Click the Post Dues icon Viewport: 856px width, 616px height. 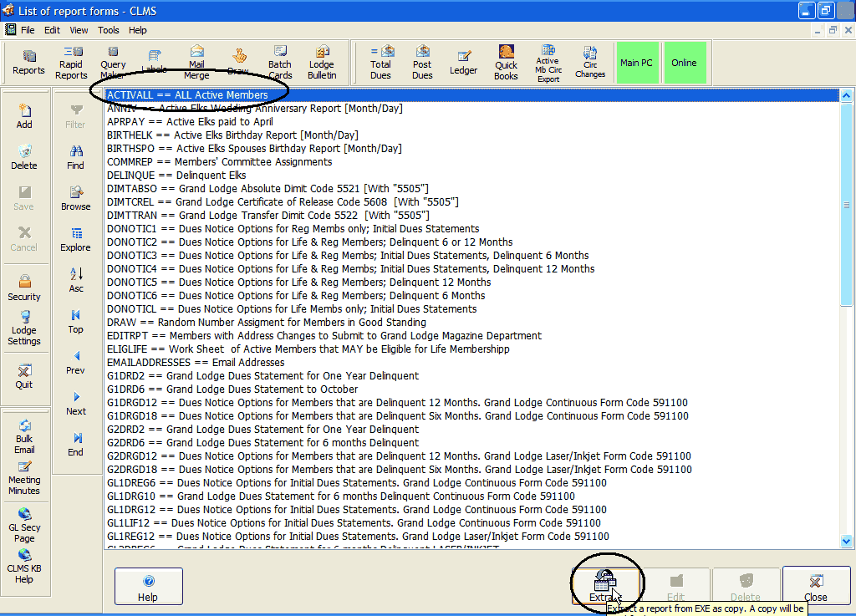tap(423, 63)
